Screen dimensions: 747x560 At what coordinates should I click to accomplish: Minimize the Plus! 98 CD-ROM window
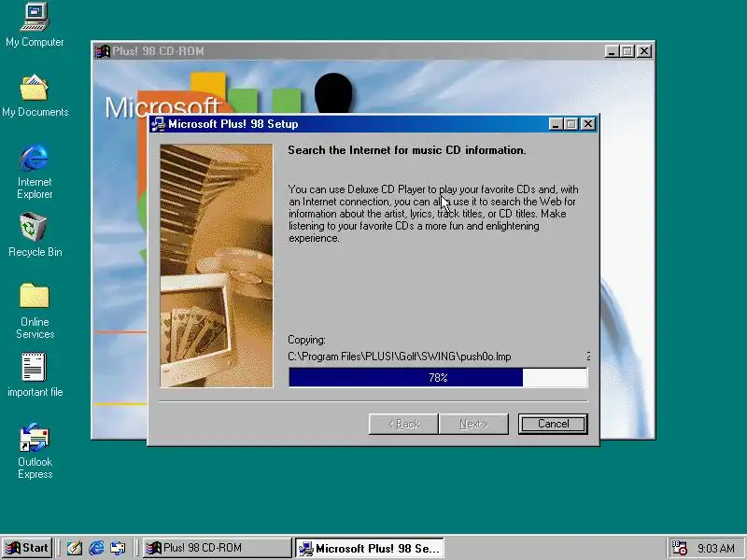click(x=612, y=51)
